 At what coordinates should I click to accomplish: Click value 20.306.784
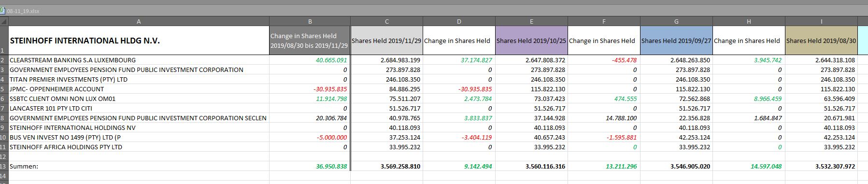pos(331,118)
